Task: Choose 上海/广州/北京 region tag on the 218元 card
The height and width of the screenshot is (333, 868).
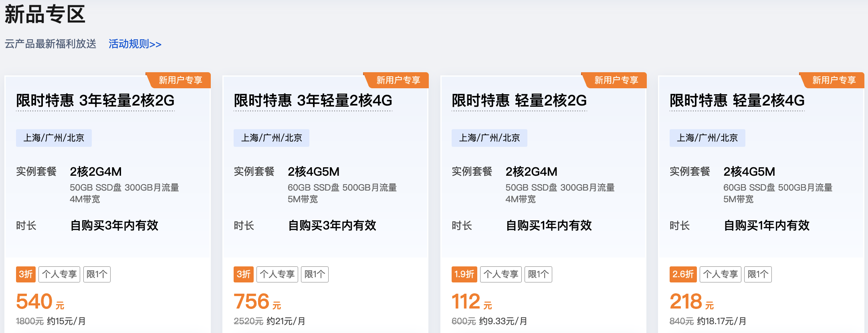Action: [x=707, y=138]
